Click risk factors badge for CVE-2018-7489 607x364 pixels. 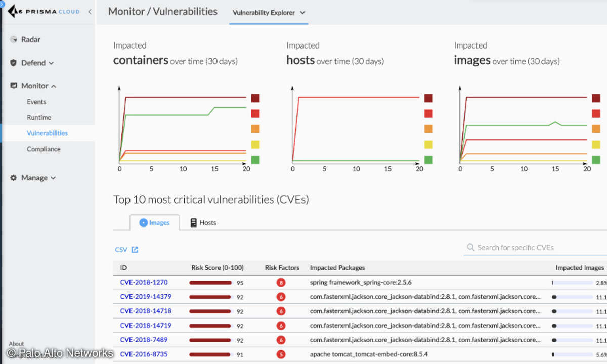[x=281, y=340]
